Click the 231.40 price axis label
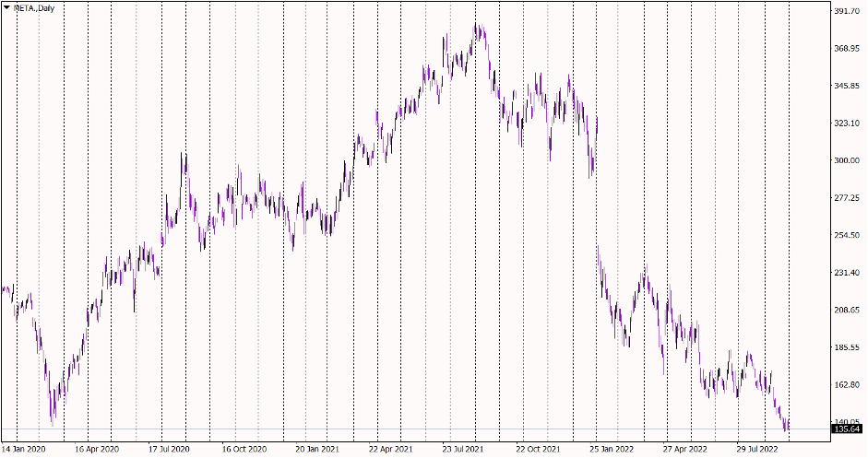Screen dimensions: 868x458 click(847, 273)
